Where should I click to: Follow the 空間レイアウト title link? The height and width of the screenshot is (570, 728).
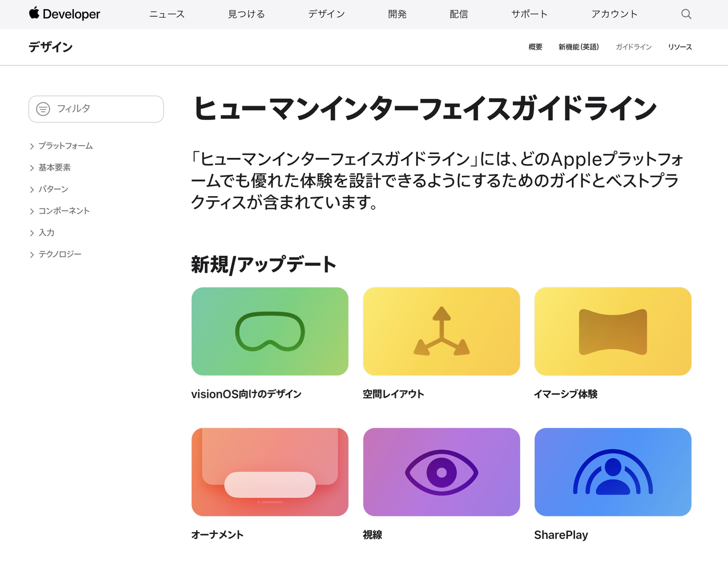(393, 394)
